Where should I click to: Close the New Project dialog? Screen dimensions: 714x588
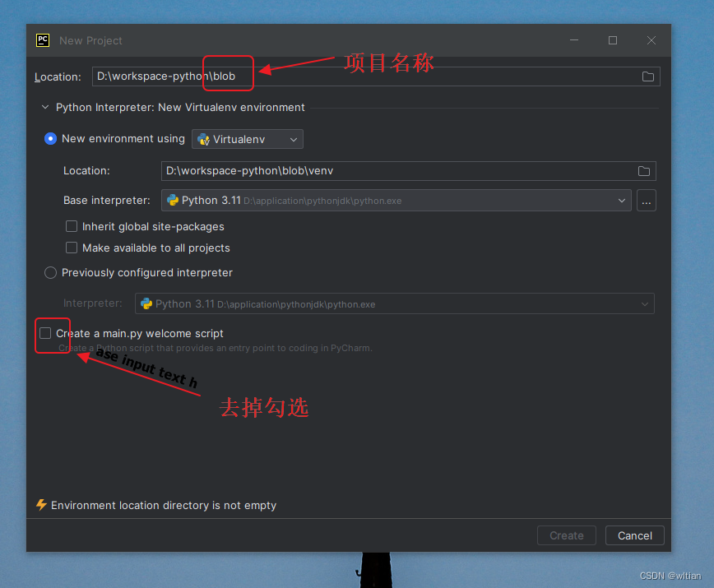click(x=651, y=40)
